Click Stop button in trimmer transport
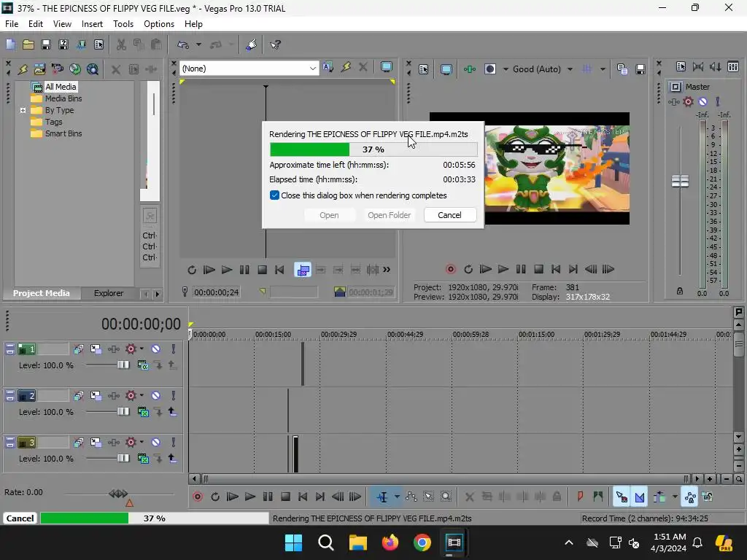The width and height of the screenshot is (747, 560). click(262, 270)
